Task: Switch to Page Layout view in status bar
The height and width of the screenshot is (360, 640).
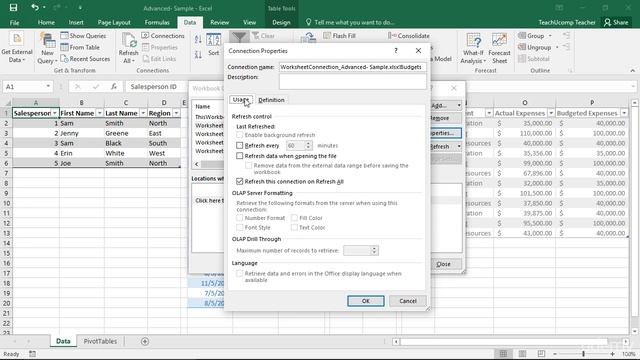Action: click(x=522, y=354)
